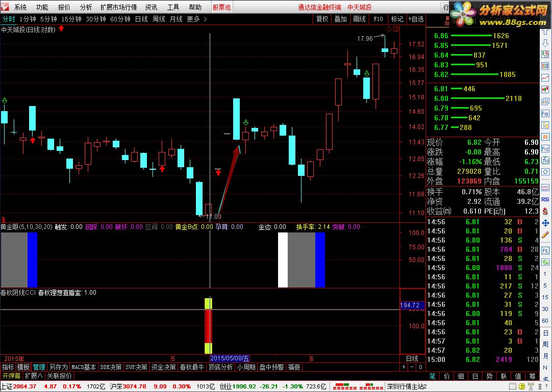The image size is (552, 392).
Task: Click the 标记 button
Action: 397,19
